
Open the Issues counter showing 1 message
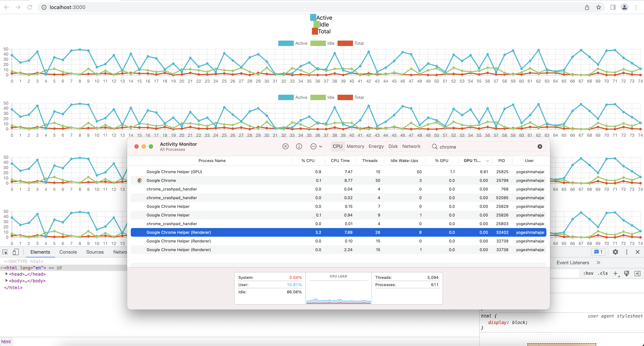click(598, 252)
